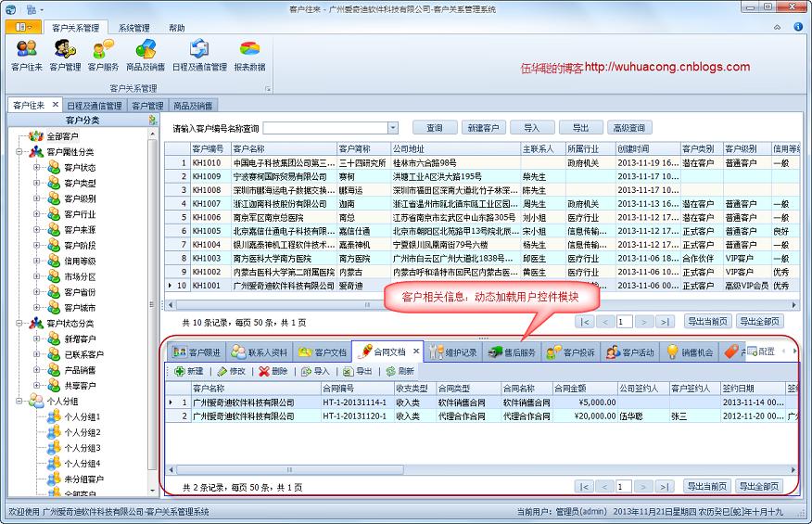The height and width of the screenshot is (524, 812).
Task: Collapse the 客户状态分类 tree group
Action: coord(19,324)
